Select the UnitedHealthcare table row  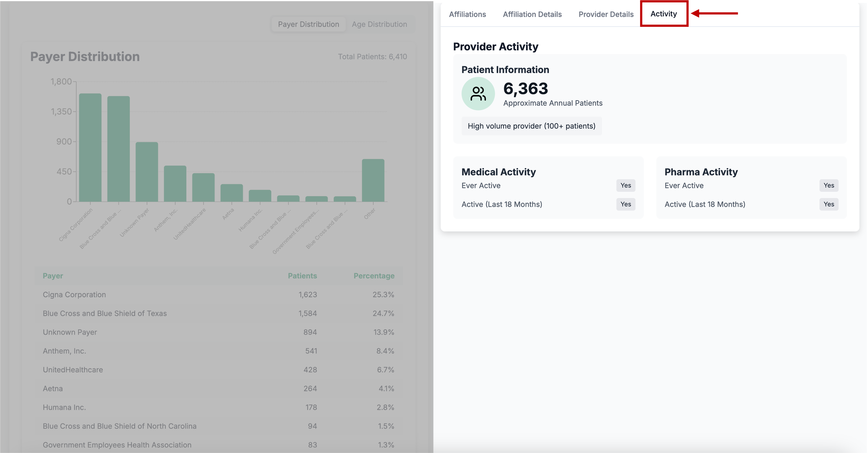tap(218, 370)
